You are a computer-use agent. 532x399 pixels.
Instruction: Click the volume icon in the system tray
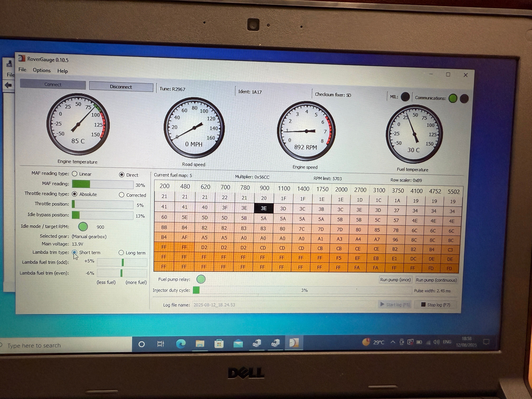click(436, 342)
